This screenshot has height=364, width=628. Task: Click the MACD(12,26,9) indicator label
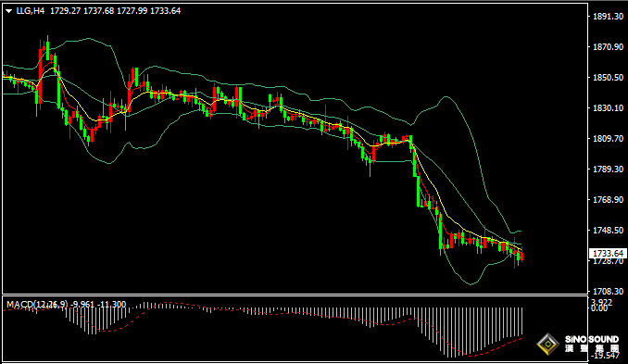37,305
